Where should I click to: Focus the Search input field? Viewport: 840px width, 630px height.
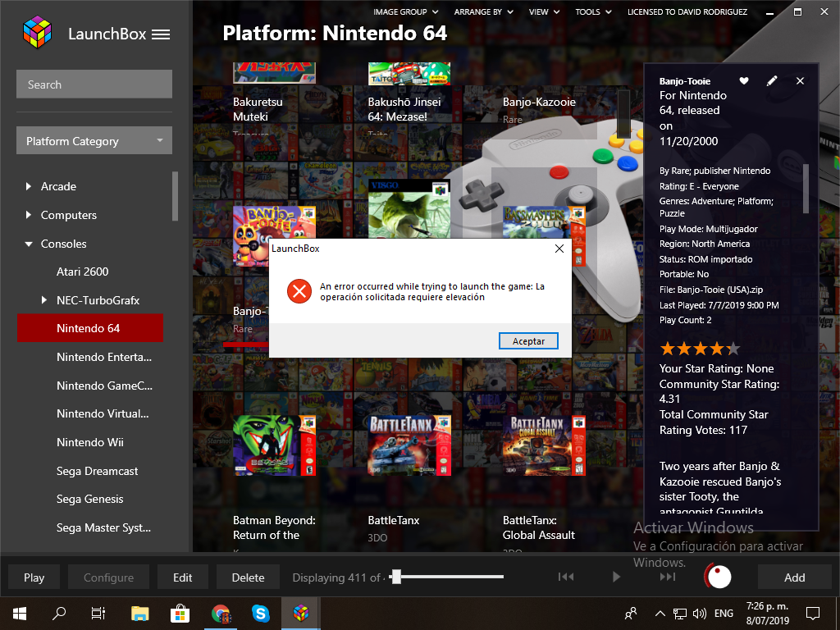click(x=94, y=84)
